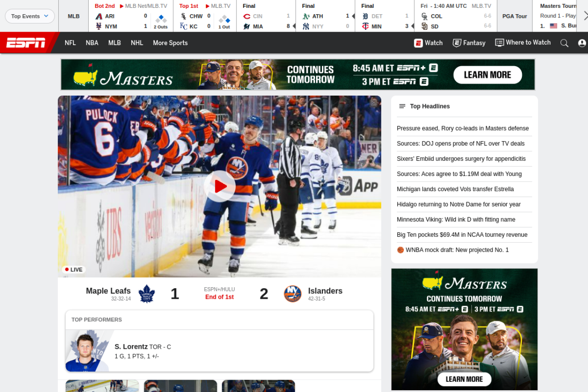This screenshot has width=588, height=392.
Task: Click the Islanders team logo
Action: point(293,294)
